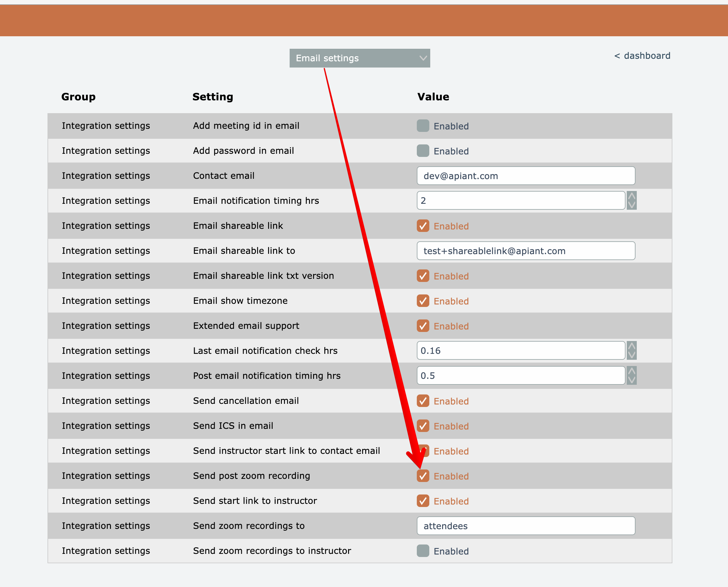728x587 pixels.
Task: Enable Send zoom recordings to instructor
Action: (423, 551)
